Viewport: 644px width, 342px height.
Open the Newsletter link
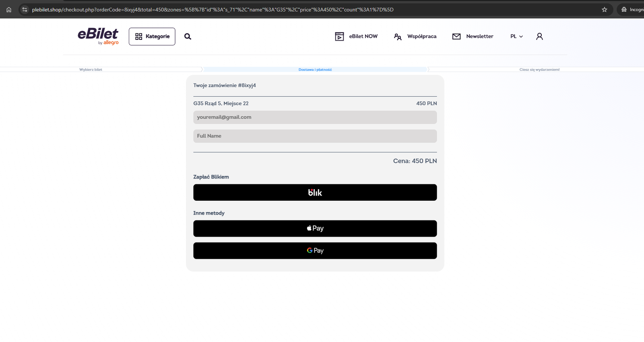point(479,36)
